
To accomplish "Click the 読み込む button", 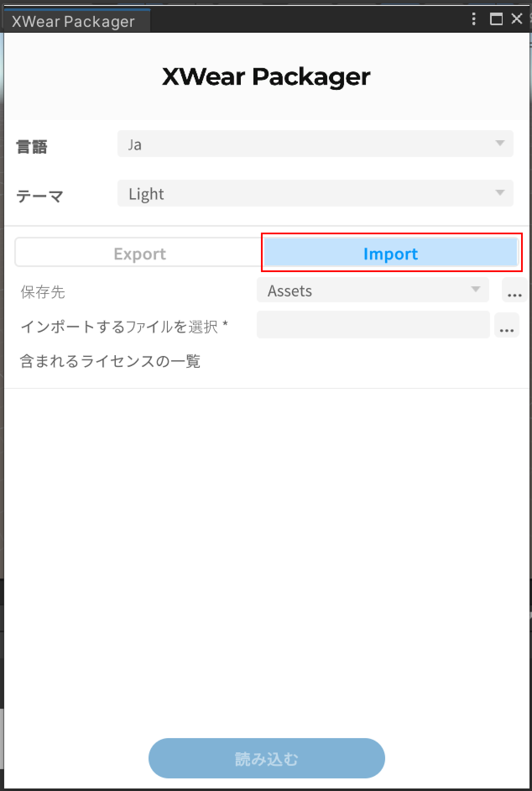I will point(266,758).
